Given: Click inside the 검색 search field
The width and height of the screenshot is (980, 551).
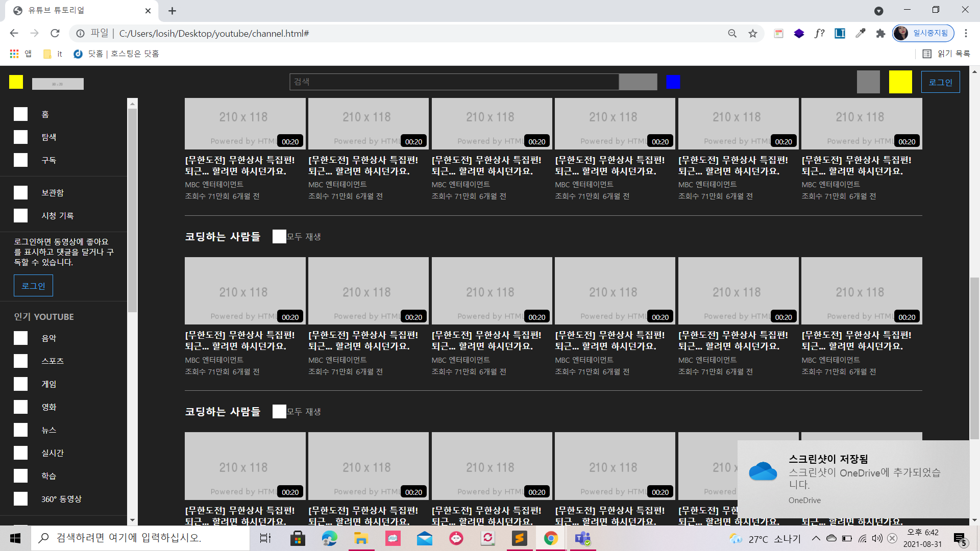Looking at the screenshot, I should tap(454, 82).
